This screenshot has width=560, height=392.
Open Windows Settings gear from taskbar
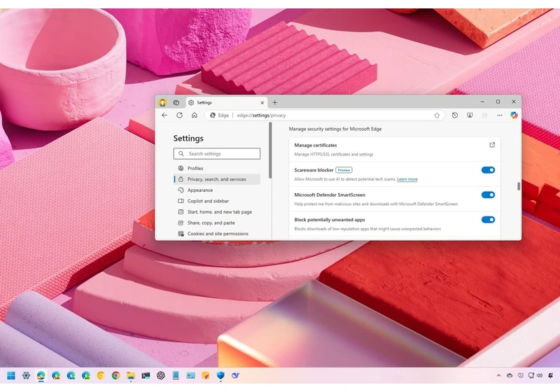click(x=26, y=376)
